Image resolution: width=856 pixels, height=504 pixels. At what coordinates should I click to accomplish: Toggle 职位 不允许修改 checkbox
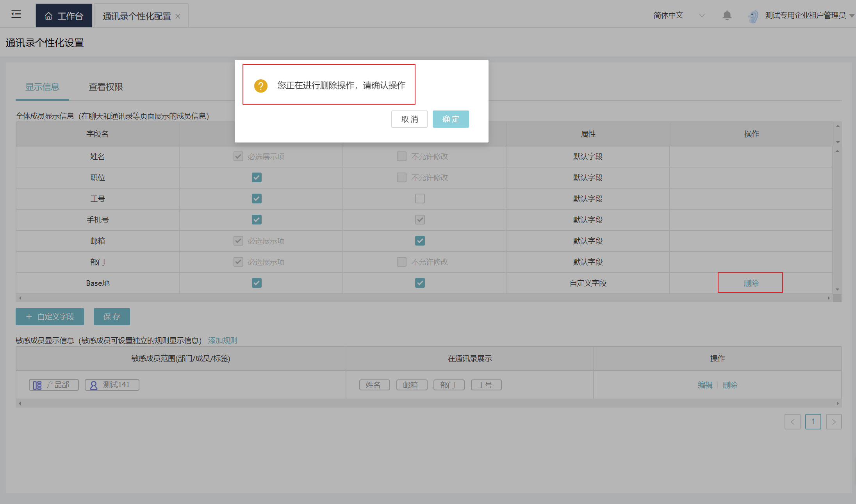click(401, 178)
